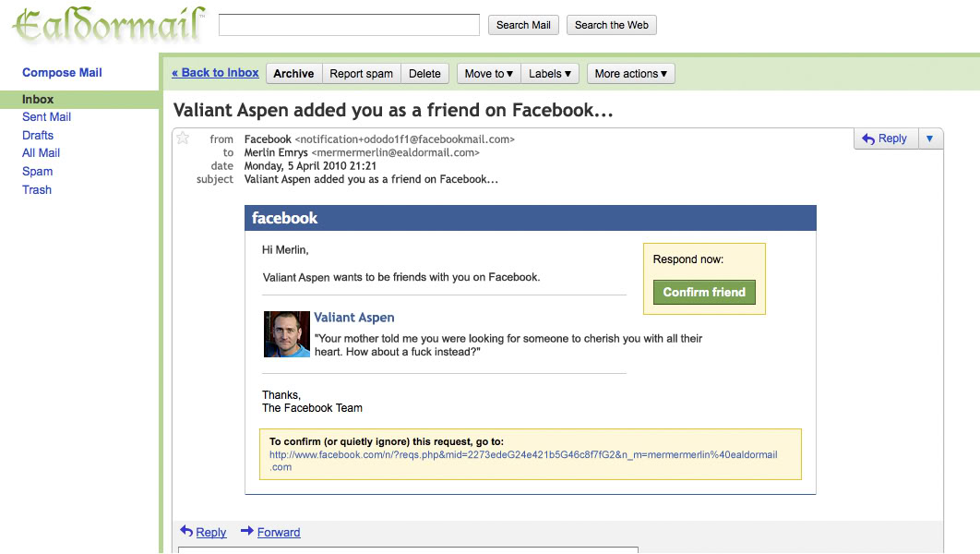This screenshot has width=980, height=554.
Task: Delete the current email
Action: click(424, 74)
